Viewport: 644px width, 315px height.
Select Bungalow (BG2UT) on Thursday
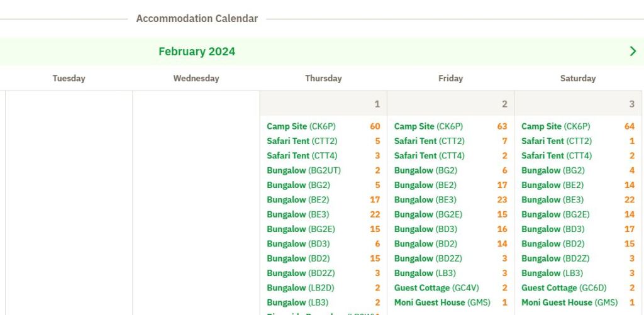303,170
